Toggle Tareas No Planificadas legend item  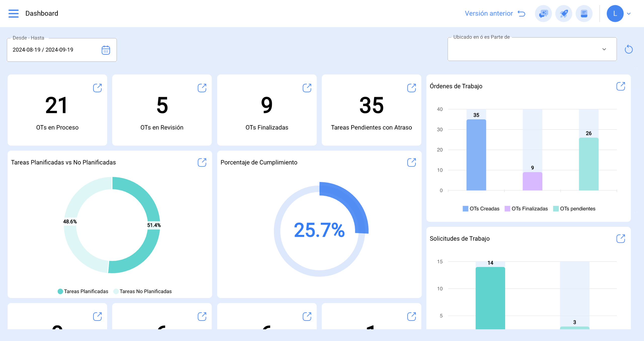tap(143, 291)
